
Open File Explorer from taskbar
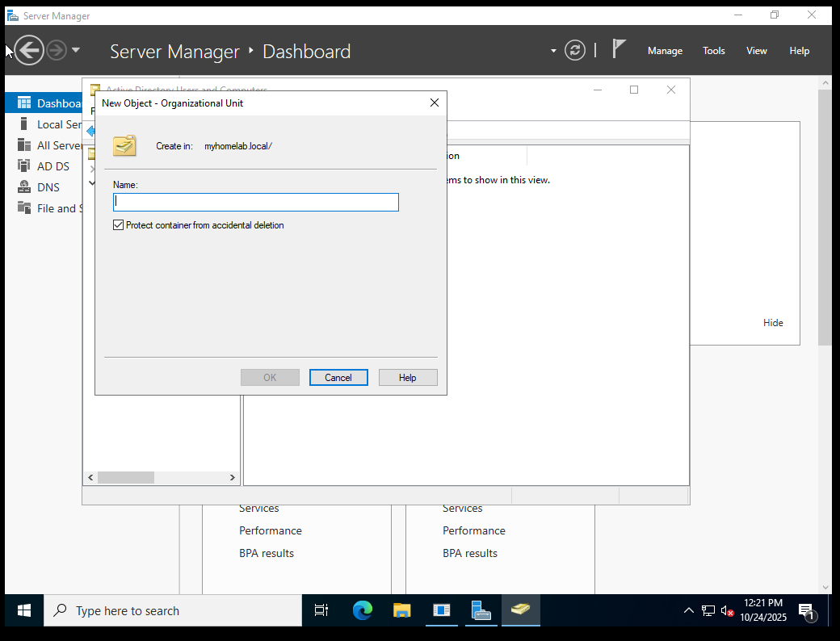(x=402, y=610)
